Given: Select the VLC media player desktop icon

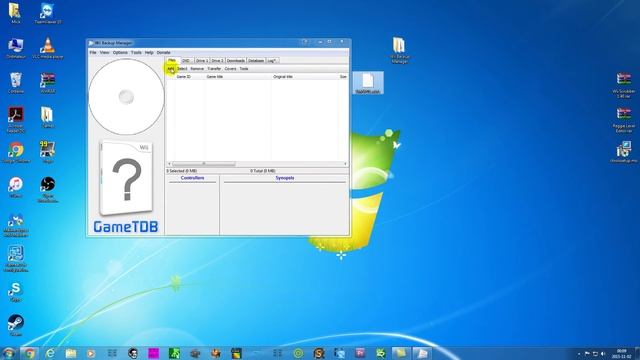Looking at the screenshot, I should [48, 49].
